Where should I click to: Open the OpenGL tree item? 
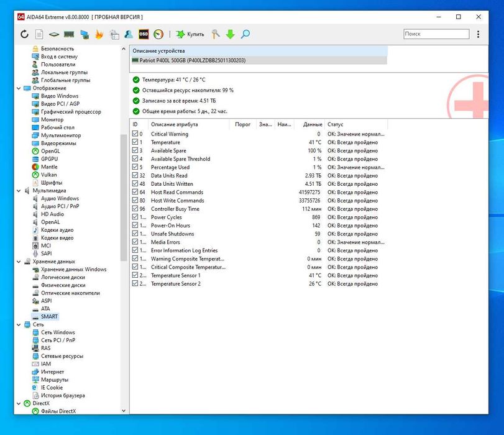(x=50, y=151)
